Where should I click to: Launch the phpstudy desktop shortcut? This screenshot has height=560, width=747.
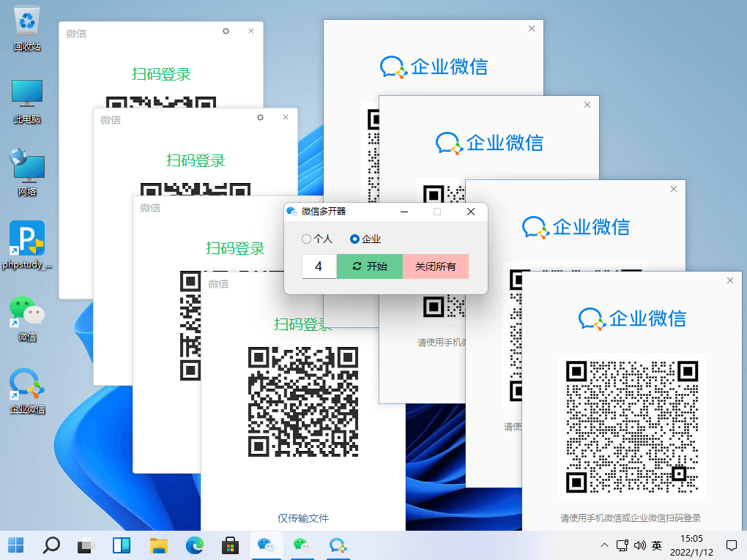tap(26, 242)
